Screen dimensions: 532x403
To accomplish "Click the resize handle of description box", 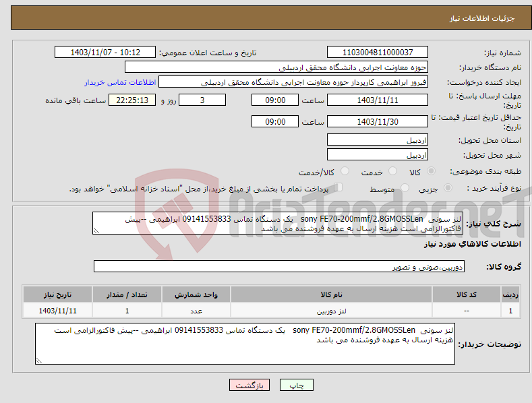I will 96,231.
